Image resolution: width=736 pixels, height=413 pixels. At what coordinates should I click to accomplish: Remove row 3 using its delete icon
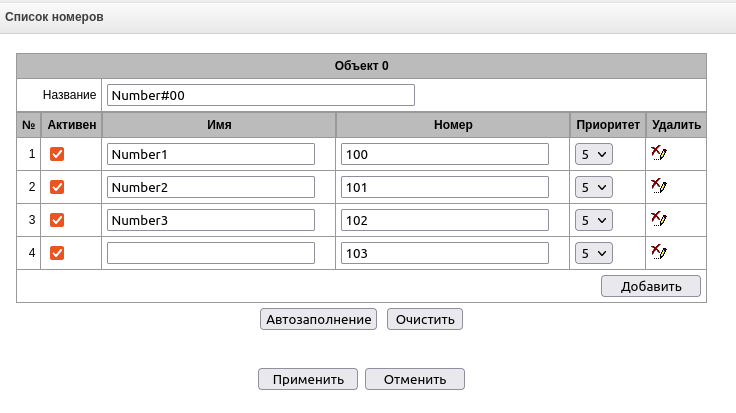click(658, 219)
